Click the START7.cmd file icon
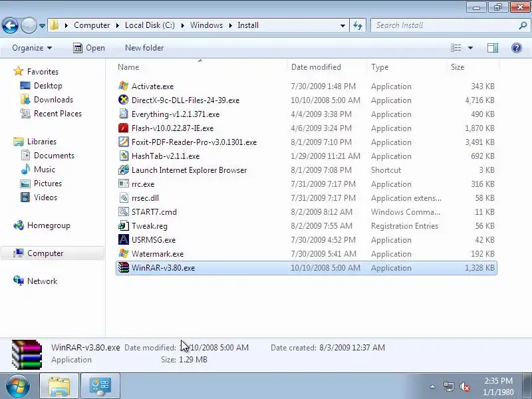This screenshot has height=399, width=532. pos(124,211)
